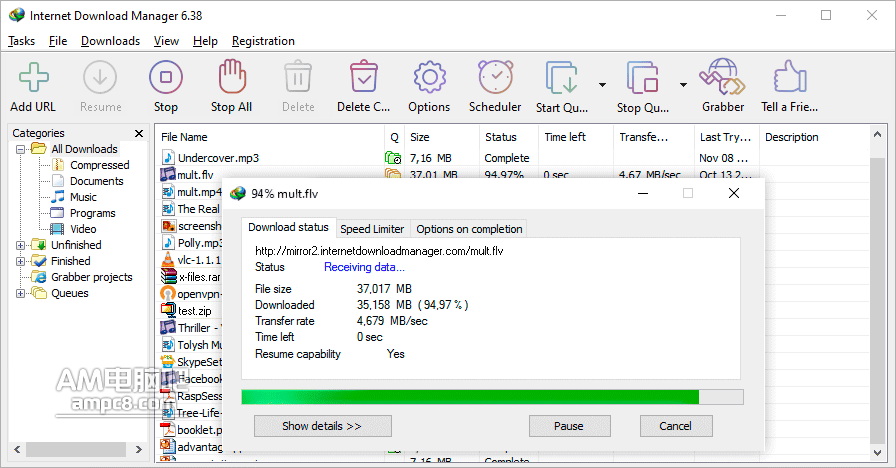
Task: Click the Stop Queue toolbar icon
Action: [x=643, y=78]
